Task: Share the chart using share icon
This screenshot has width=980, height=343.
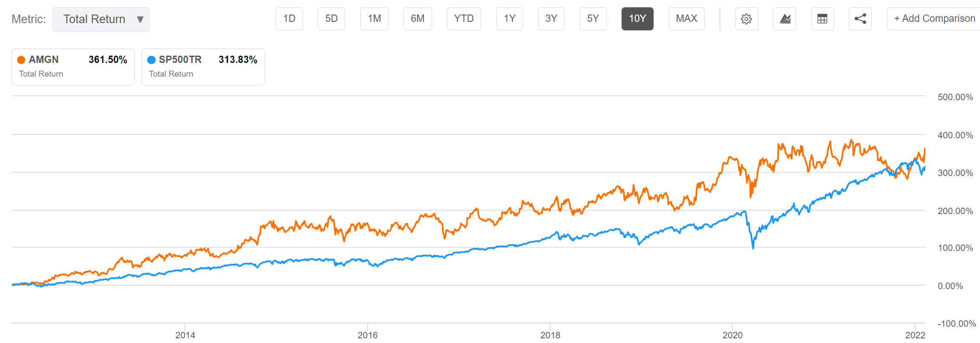Action: (x=860, y=19)
